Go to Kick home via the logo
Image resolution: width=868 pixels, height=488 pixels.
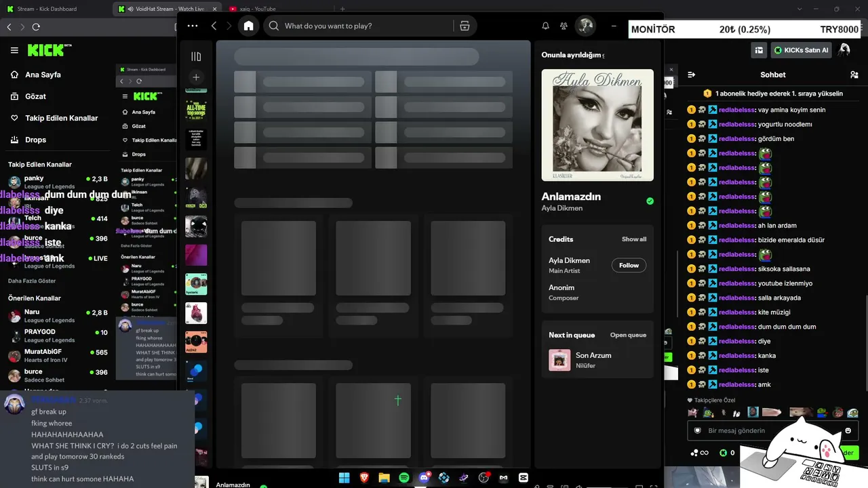[50, 50]
